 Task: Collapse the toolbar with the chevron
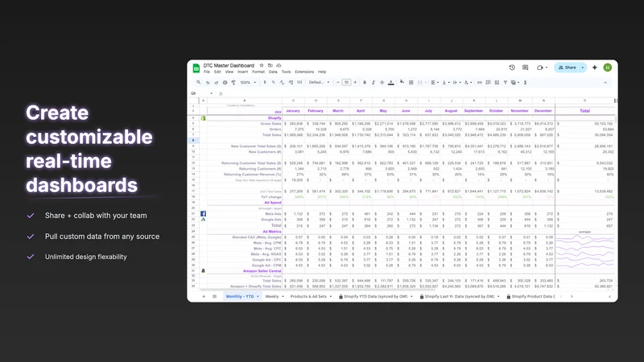[605, 83]
